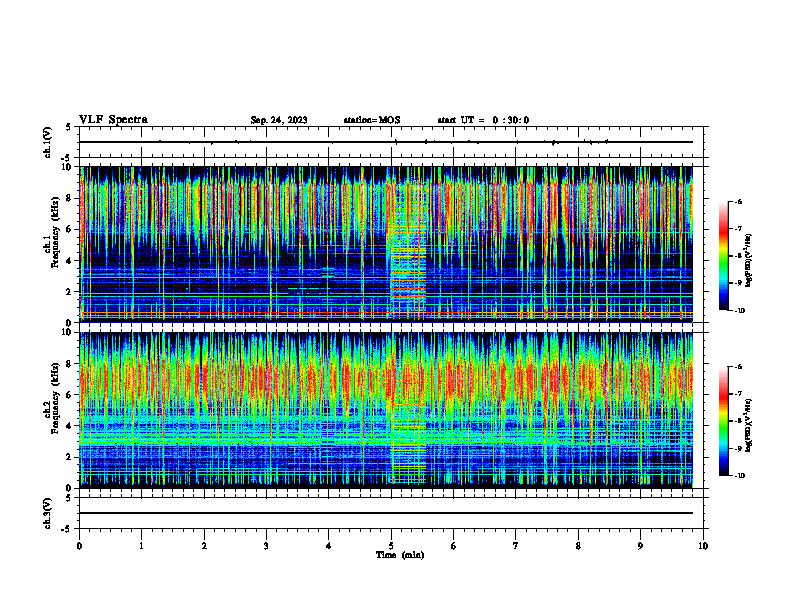Click the "station=MOS" header label
792x612 pixels.
(x=372, y=120)
